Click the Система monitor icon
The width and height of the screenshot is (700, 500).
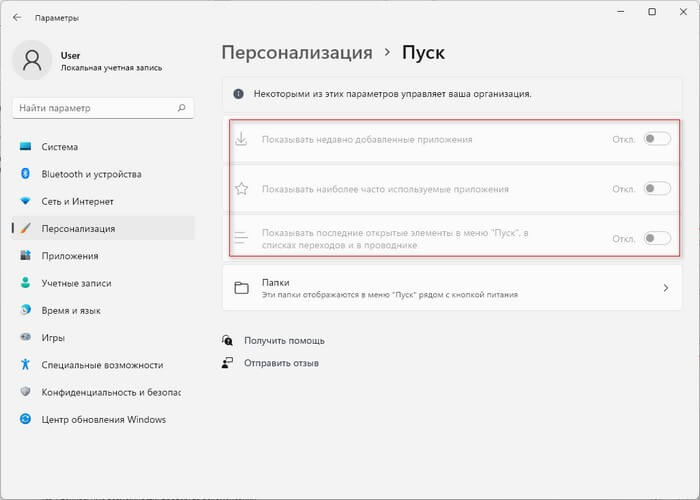tap(25, 146)
